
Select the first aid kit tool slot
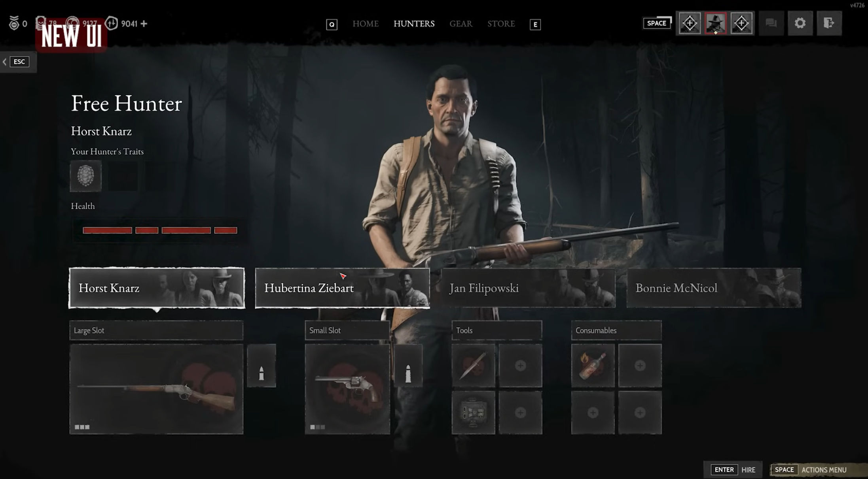473,413
